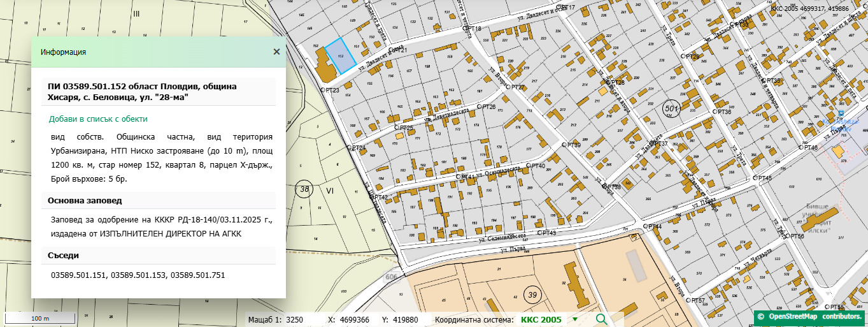Click the PT39 survey point marker

click(x=564, y=145)
